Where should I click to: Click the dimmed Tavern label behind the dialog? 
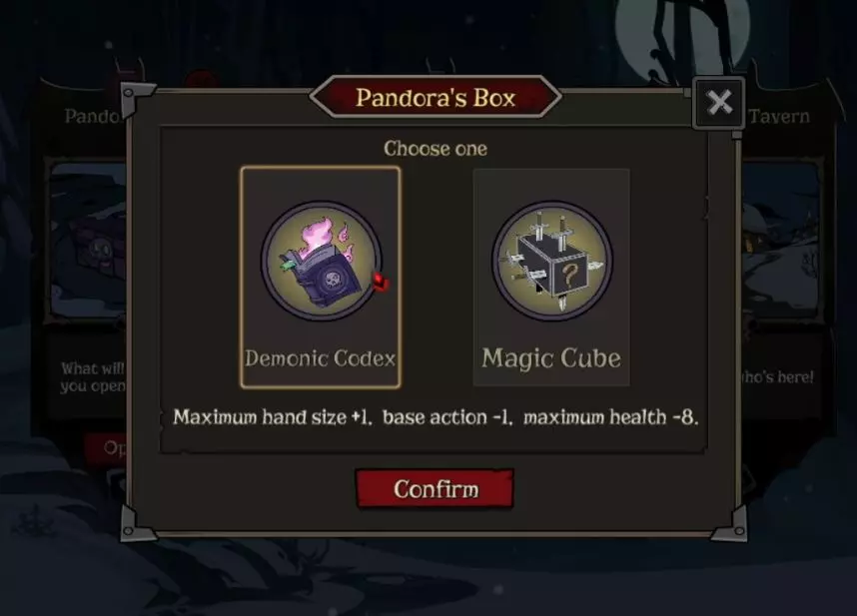click(779, 117)
